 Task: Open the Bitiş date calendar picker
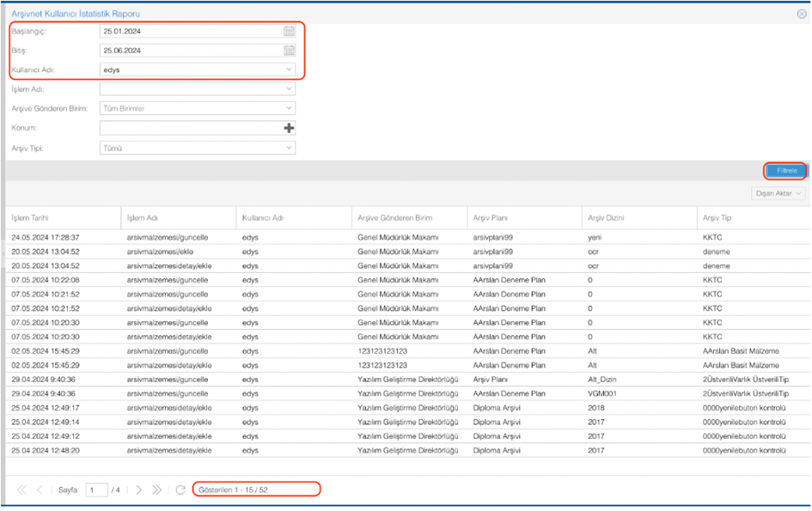(290, 51)
